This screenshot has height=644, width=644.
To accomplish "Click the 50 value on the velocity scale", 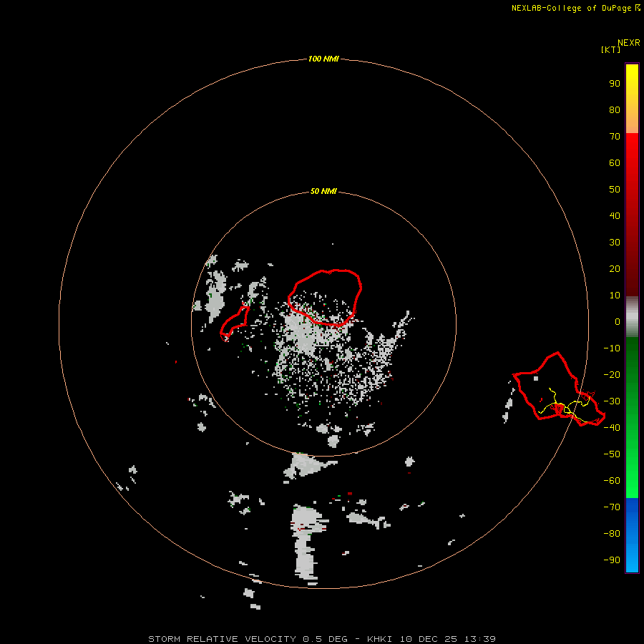I will pos(615,190).
